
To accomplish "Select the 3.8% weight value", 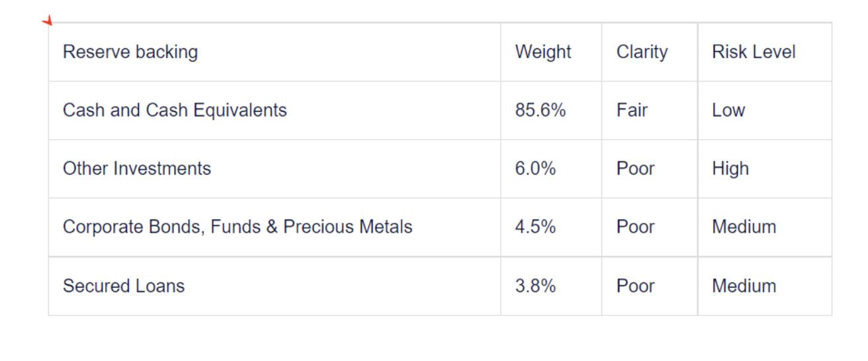I will pyautogui.click(x=535, y=286).
